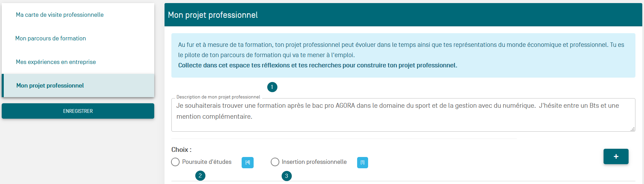Go to Mon parcours de formation
644x184 pixels.
[x=51, y=38]
